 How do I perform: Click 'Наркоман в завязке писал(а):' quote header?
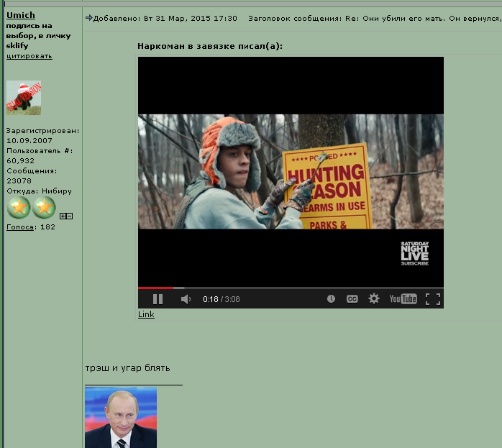(x=210, y=46)
